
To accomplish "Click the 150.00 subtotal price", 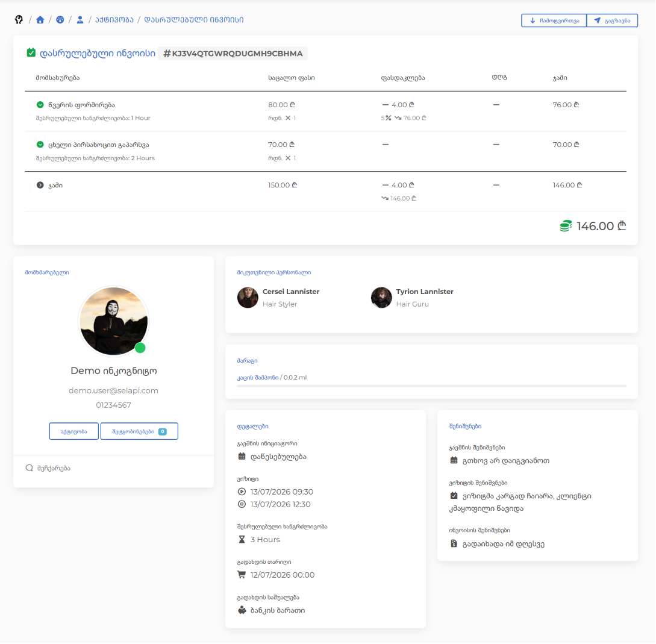I will coord(283,185).
